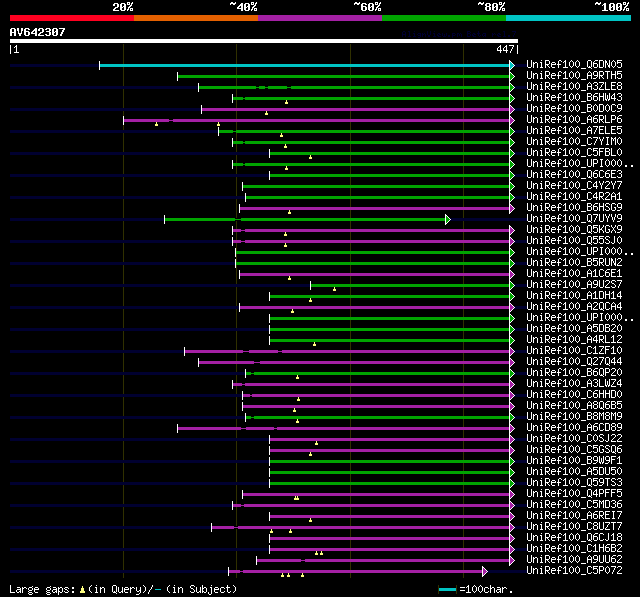Click the cyan arrowhead ending the Q6DN05 bar
Viewport: 640px width, 597px height.
tap(512, 65)
